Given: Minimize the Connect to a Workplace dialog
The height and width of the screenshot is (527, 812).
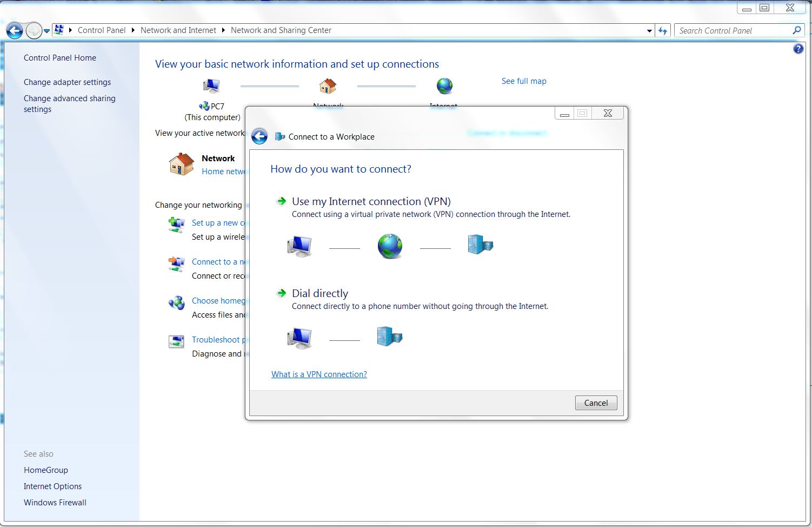Looking at the screenshot, I should coord(564,113).
